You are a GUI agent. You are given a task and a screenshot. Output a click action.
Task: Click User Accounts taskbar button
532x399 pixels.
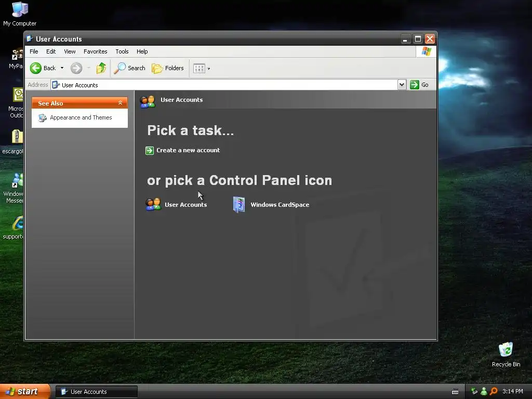pyautogui.click(x=97, y=392)
